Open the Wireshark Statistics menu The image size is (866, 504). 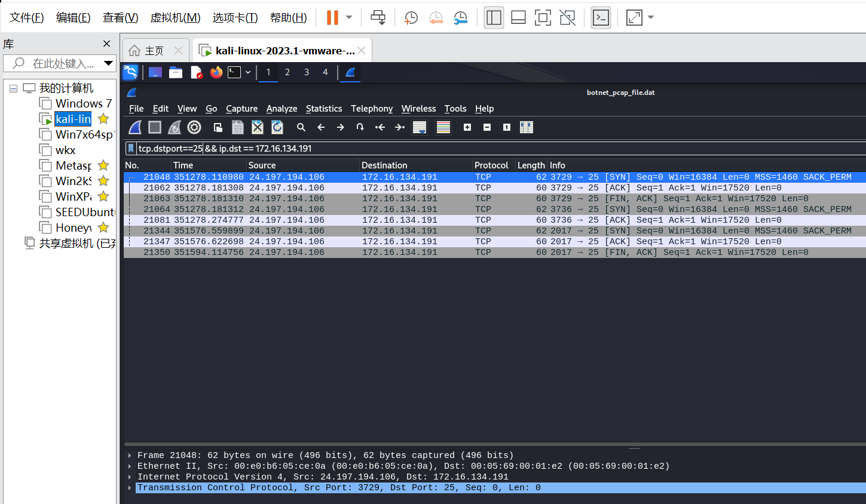(x=324, y=109)
